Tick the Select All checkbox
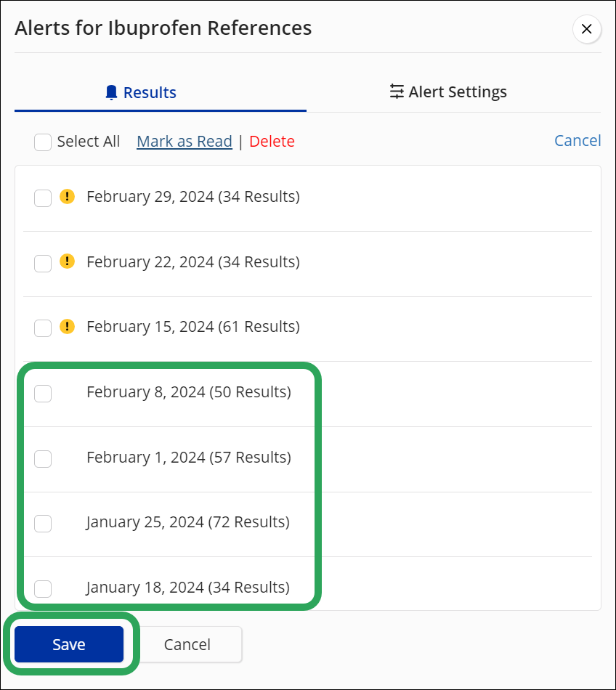 pyautogui.click(x=43, y=142)
